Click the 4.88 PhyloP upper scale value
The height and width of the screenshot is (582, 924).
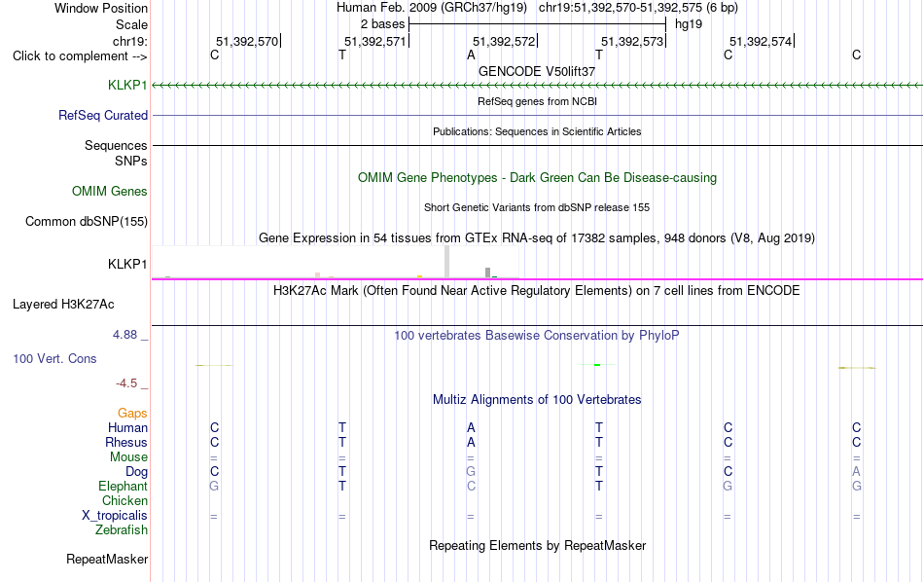[124, 335]
